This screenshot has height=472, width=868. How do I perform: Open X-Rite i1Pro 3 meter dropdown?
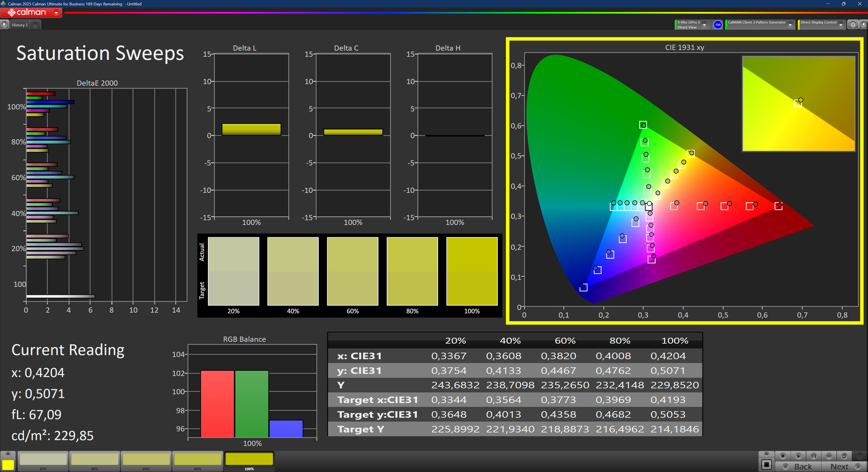tap(704, 25)
